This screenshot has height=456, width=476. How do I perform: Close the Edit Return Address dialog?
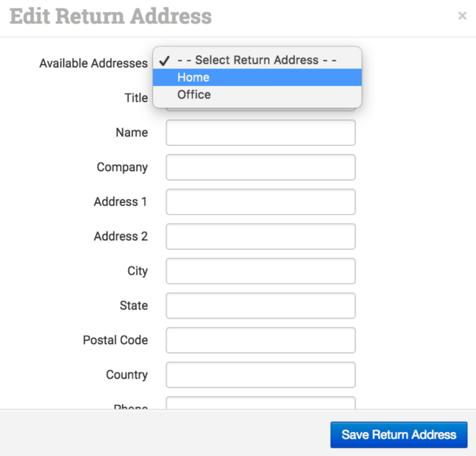462,16
